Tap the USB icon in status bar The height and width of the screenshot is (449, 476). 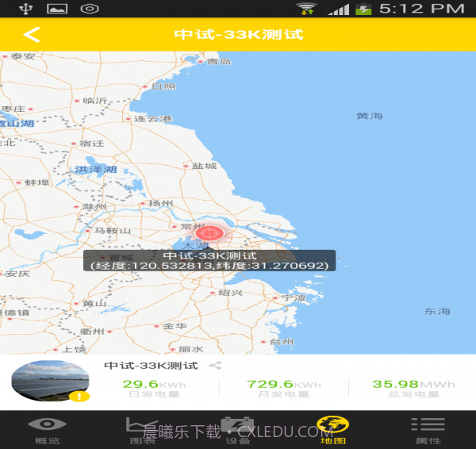25,9
